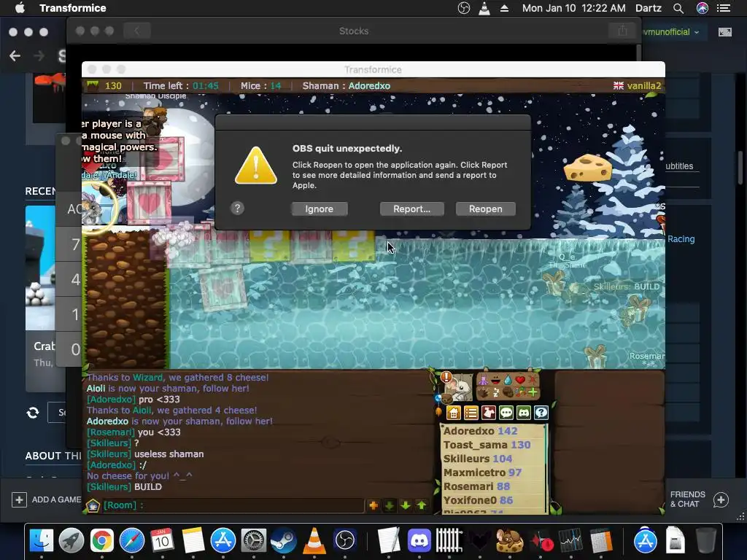The height and width of the screenshot is (560, 747).
Task: Open Launchpad from the dock
Action: coord(71,540)
